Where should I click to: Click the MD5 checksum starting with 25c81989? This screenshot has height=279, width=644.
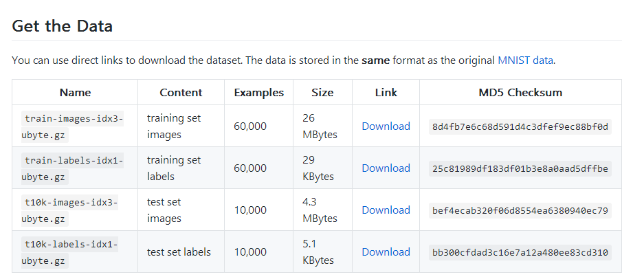click(520, 168)
